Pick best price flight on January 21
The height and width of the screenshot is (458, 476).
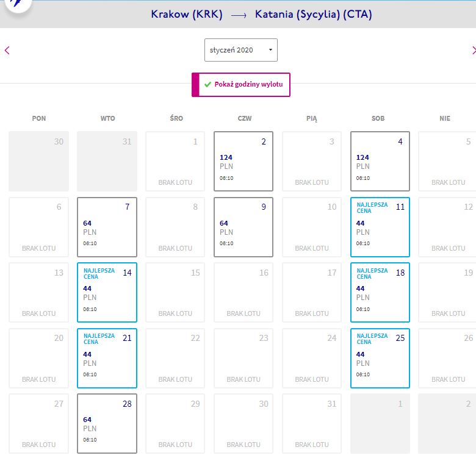[x=107, y=358]
